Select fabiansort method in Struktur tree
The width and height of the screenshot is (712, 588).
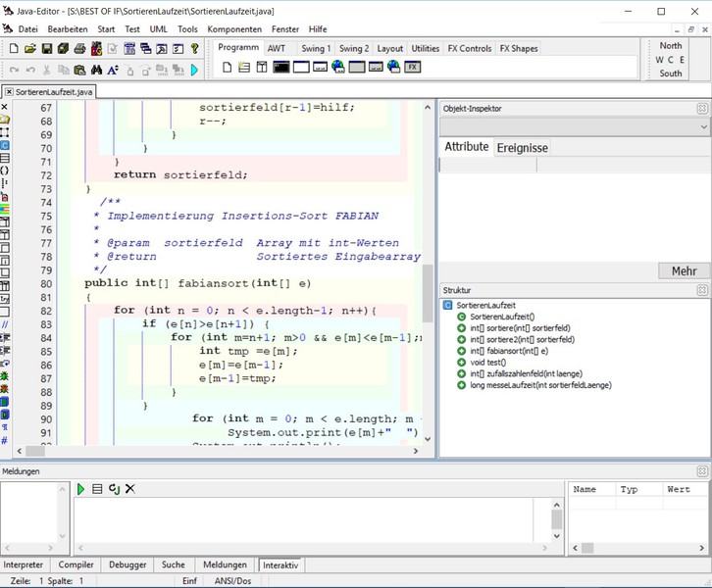508,350
